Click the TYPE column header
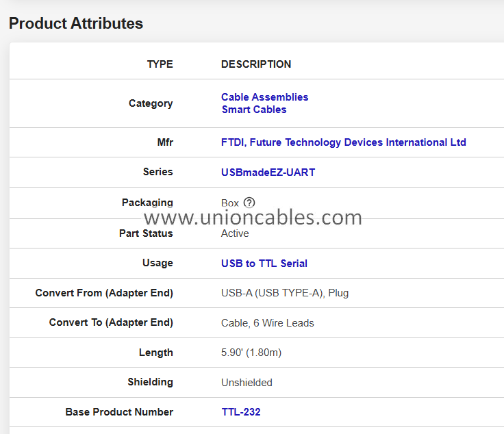This screenshot has width=504, height=434. [x=160, y=64]
